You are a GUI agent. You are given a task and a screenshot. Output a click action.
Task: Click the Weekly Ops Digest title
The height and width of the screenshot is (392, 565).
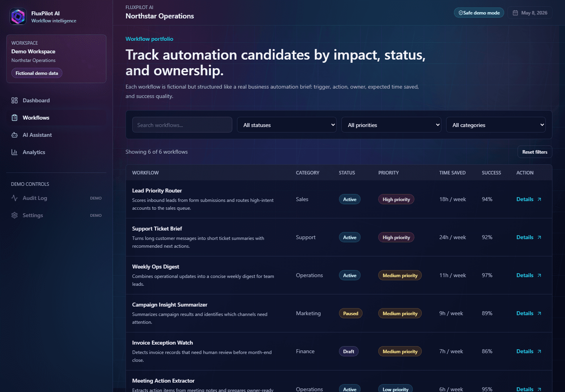155,267
